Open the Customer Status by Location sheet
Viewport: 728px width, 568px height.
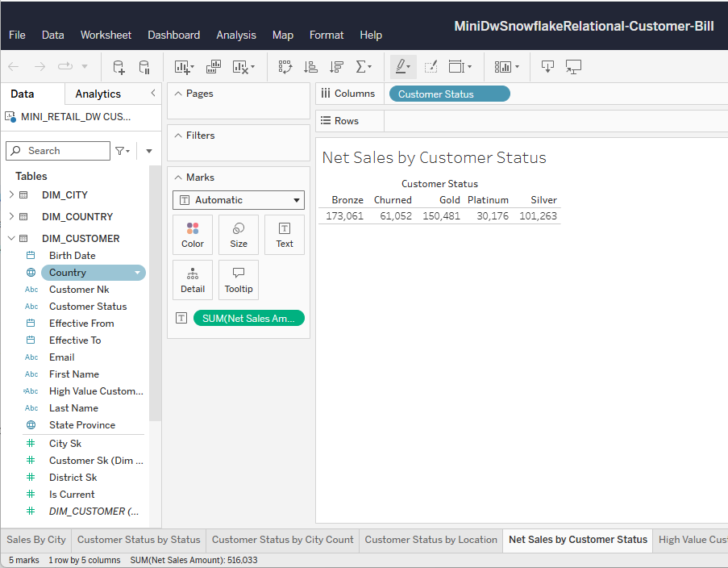point(431,540)
